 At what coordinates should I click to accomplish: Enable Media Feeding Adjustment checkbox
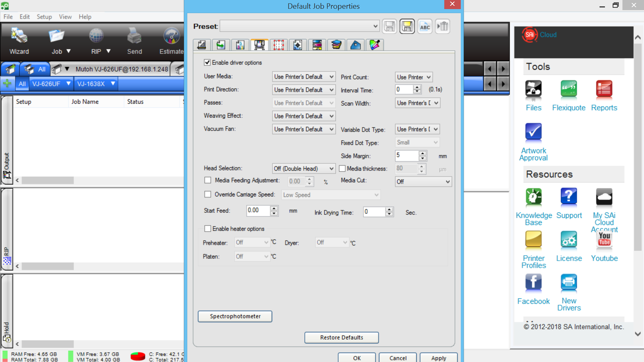pyautogui.click(x=208, y=180)
